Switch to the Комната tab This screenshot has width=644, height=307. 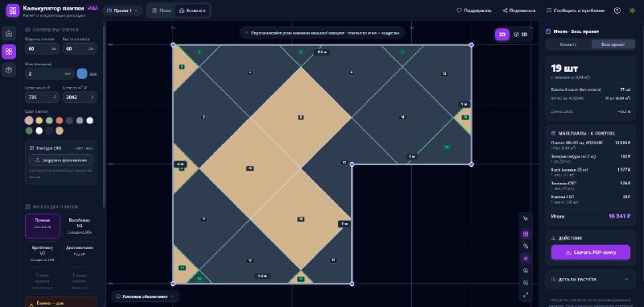pos(192,10)
